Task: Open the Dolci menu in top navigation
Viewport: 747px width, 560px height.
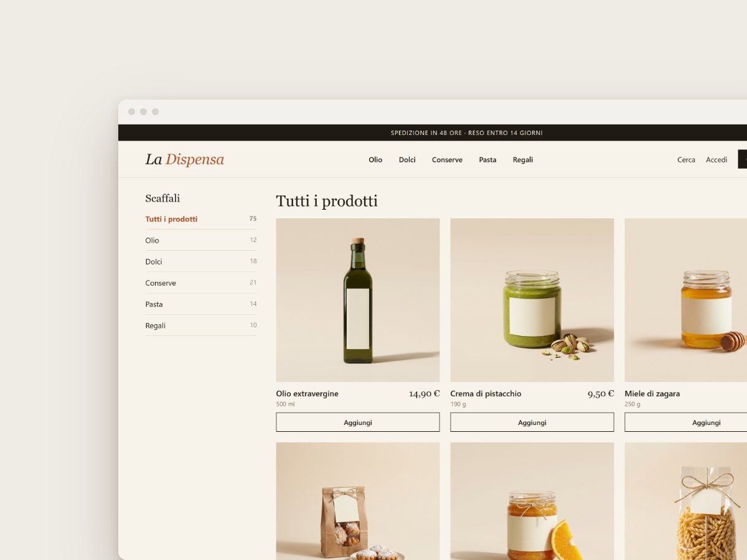Action: (x=407, y=160)
